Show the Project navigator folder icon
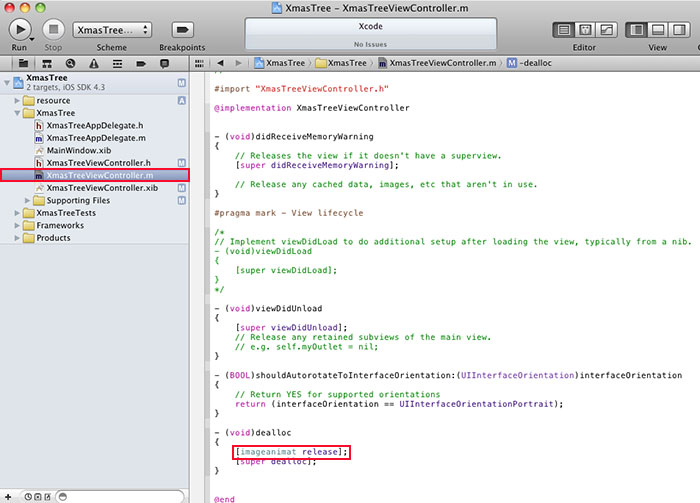 23,63
